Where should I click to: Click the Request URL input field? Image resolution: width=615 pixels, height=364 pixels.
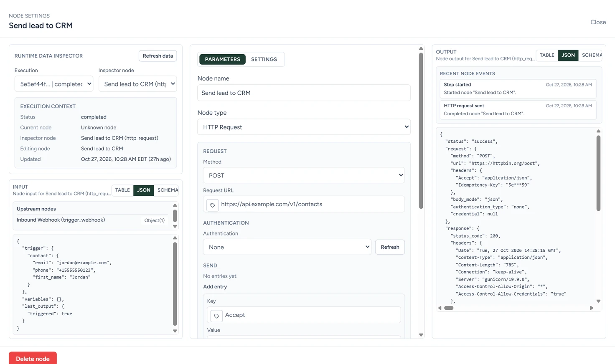tap(304, 204)
